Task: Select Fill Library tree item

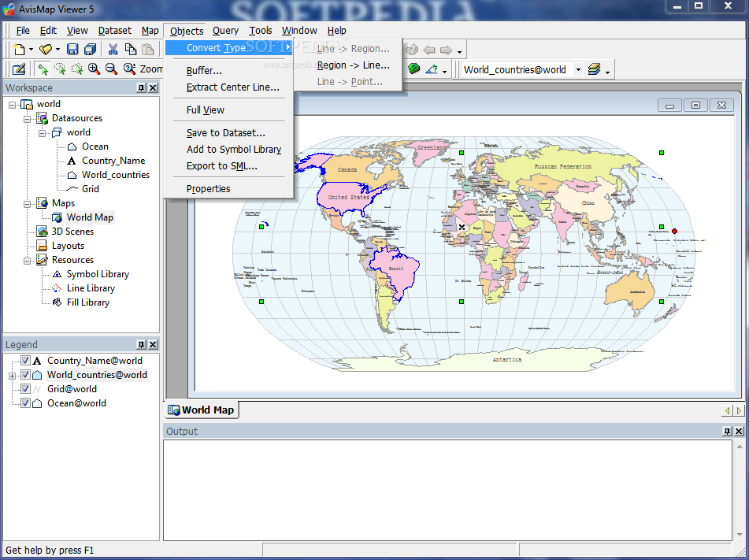Action: tap(88, 302)
